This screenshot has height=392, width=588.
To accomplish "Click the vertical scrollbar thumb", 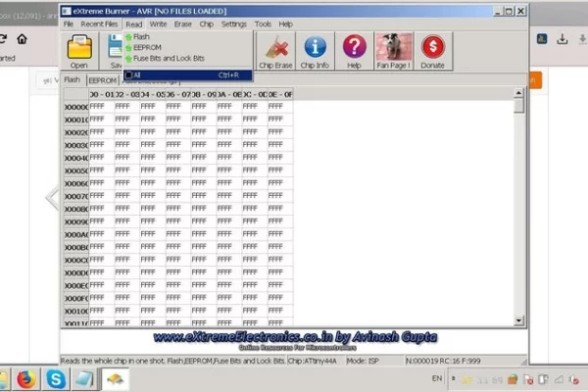I will click(x=518, y=106).
